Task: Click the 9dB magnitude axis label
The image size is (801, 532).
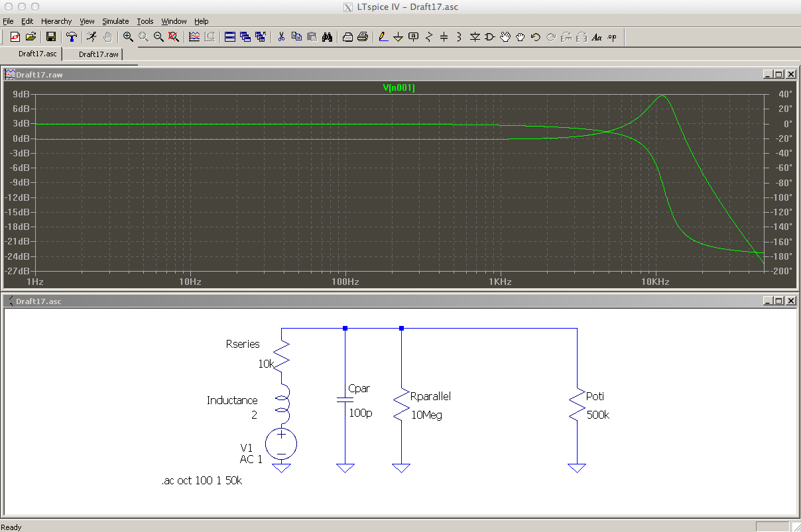Action: (x=22, y=94)
